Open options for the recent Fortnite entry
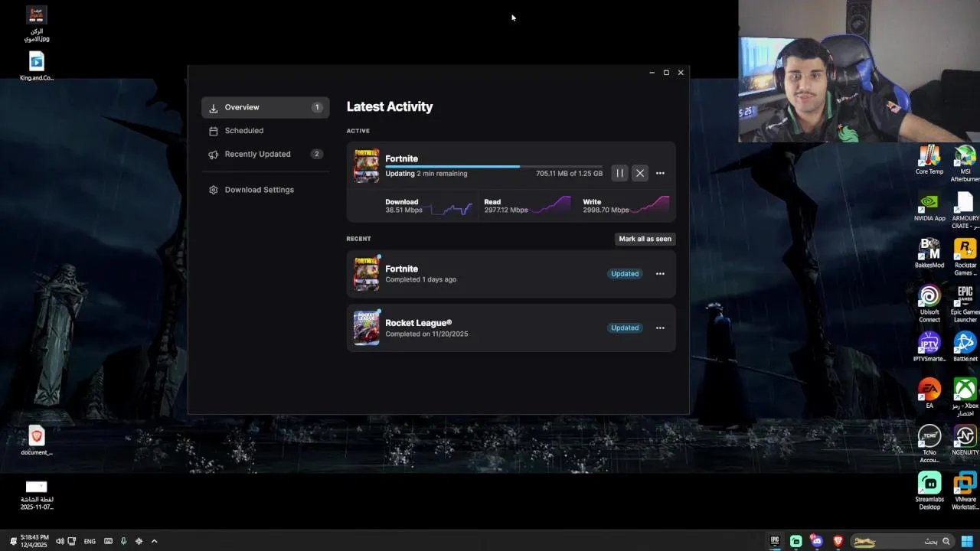Screen dimensions: 980x551 tap(660, 274)
